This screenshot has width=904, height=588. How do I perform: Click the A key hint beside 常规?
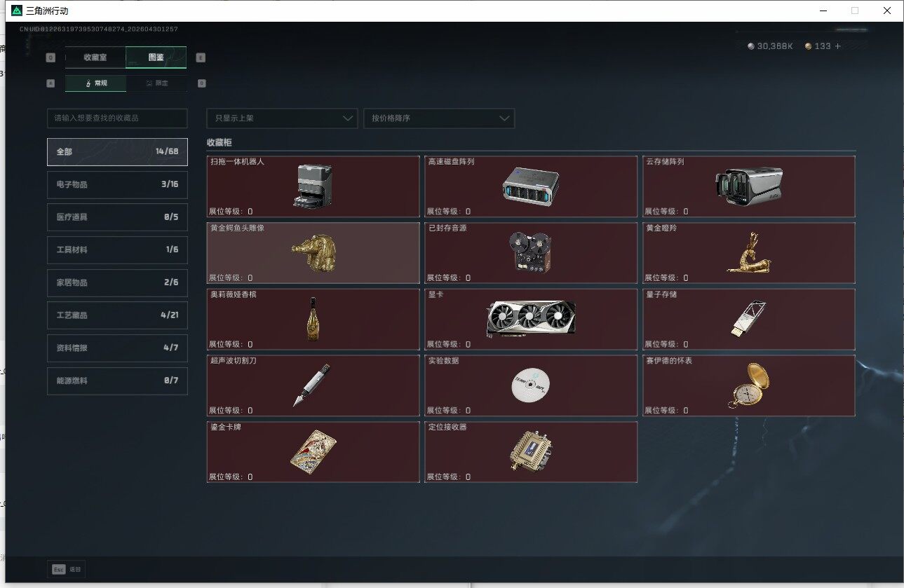click(50, 83)
